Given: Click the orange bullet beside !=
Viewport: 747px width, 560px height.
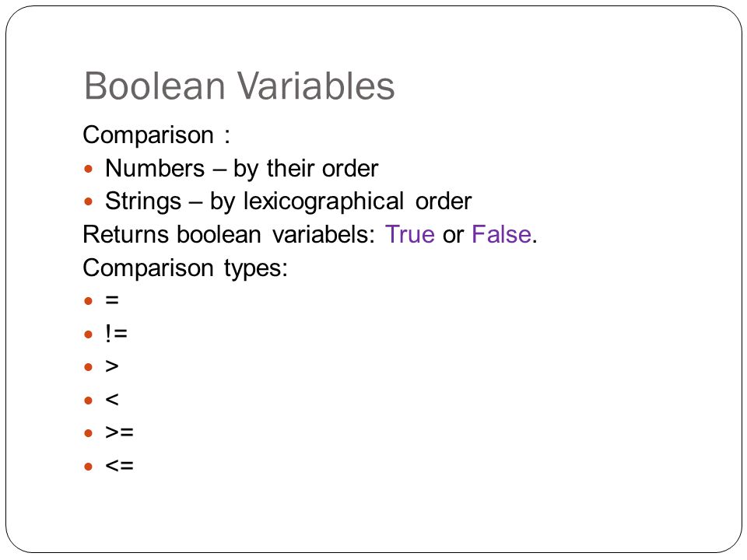Looking at the screenshot, I should 88,334.
